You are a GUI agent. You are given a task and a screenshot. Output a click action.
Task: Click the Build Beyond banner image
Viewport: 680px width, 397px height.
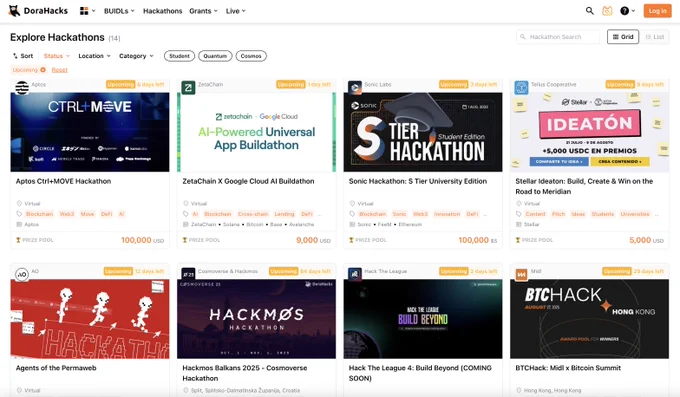(423, 319)
